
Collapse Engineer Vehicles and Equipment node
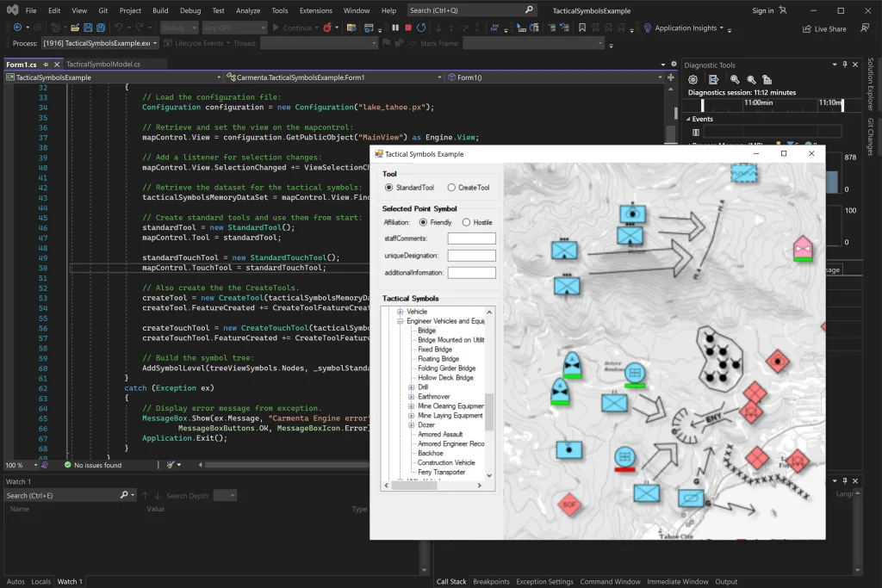coord(401,321)
